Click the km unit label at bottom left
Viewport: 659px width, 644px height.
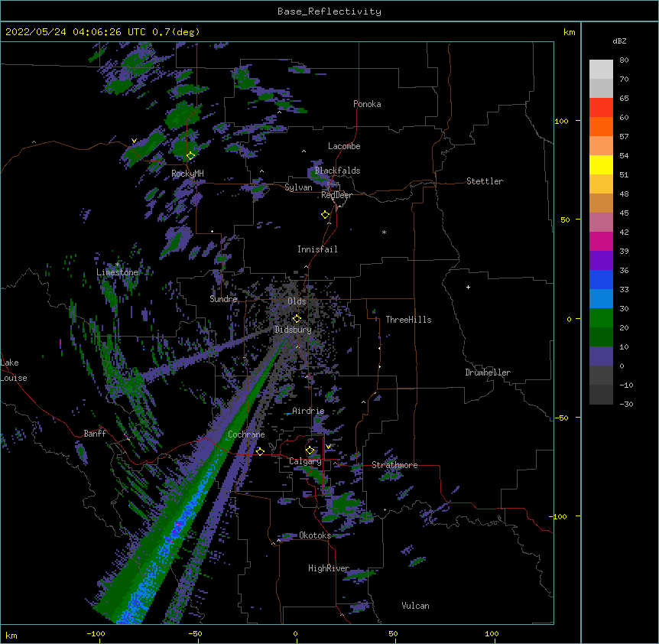click(11, 635)
